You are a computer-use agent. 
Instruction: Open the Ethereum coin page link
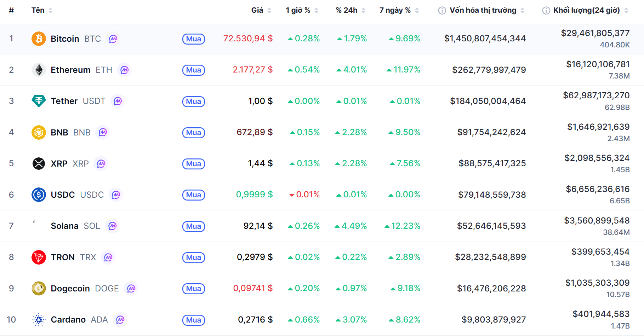coord(70,70)
